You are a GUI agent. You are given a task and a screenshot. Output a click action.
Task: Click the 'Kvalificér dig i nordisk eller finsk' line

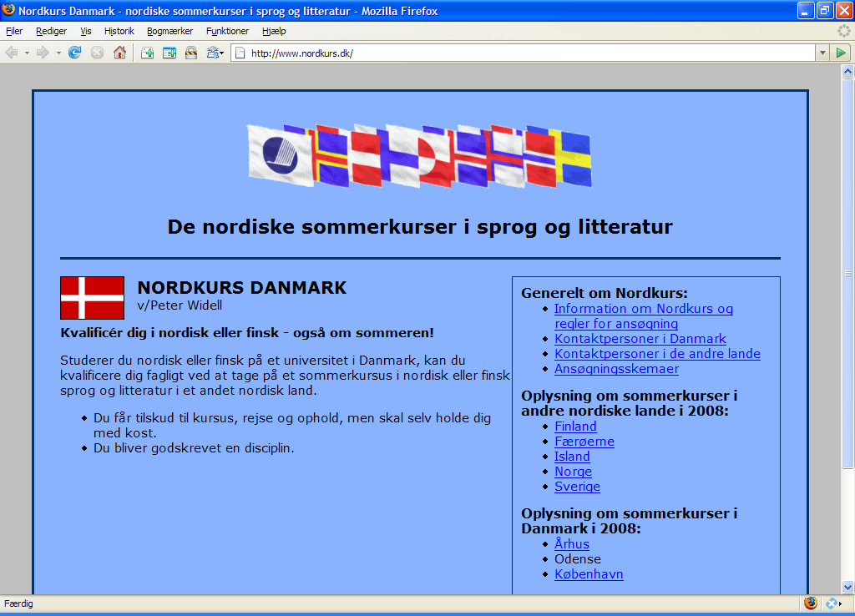247,332
